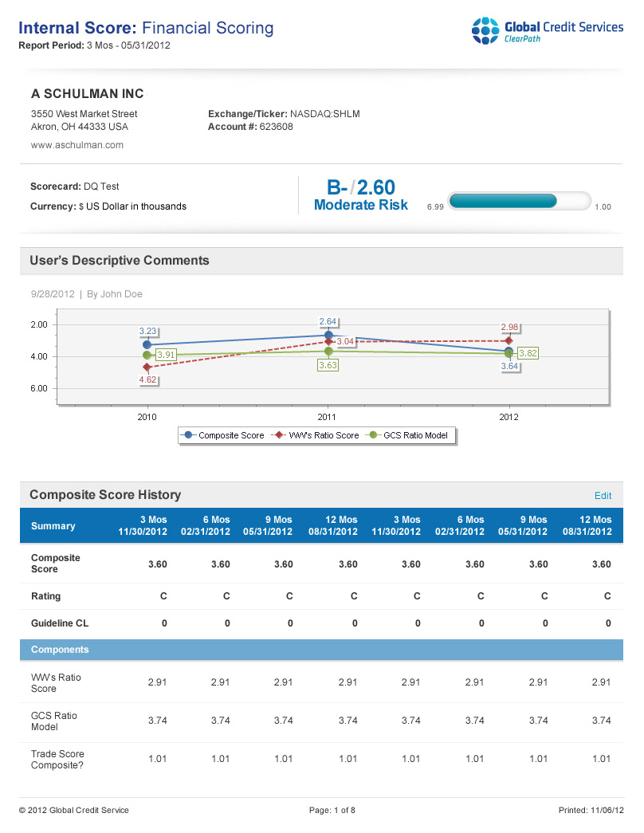The height and width of the screenshot is (833, 644).
Task: Click the 2010 WW's Ratio diamond marker 4.62
Action: click(x=147, y=367)
